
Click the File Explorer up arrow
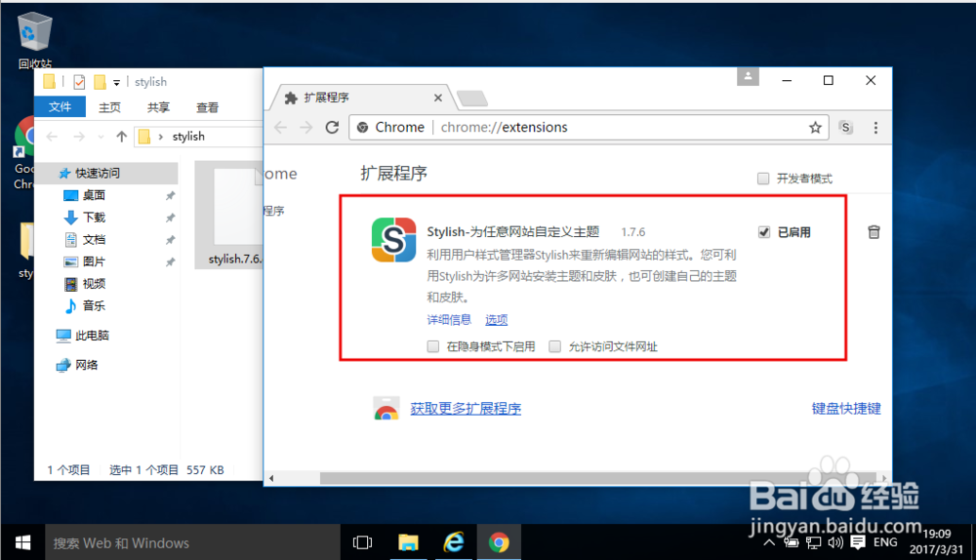(x=121, y=137)
